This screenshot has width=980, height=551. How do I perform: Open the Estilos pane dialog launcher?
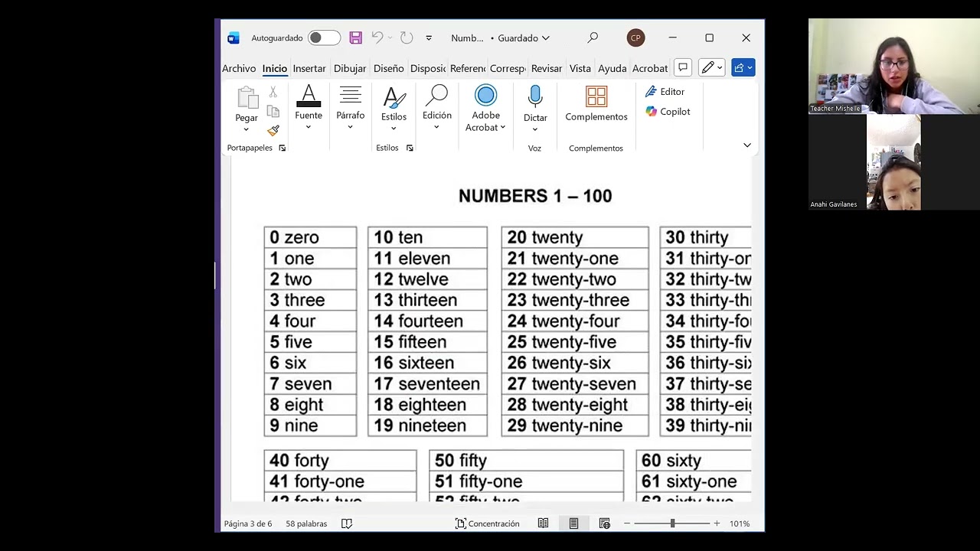[x=410, y=148]
